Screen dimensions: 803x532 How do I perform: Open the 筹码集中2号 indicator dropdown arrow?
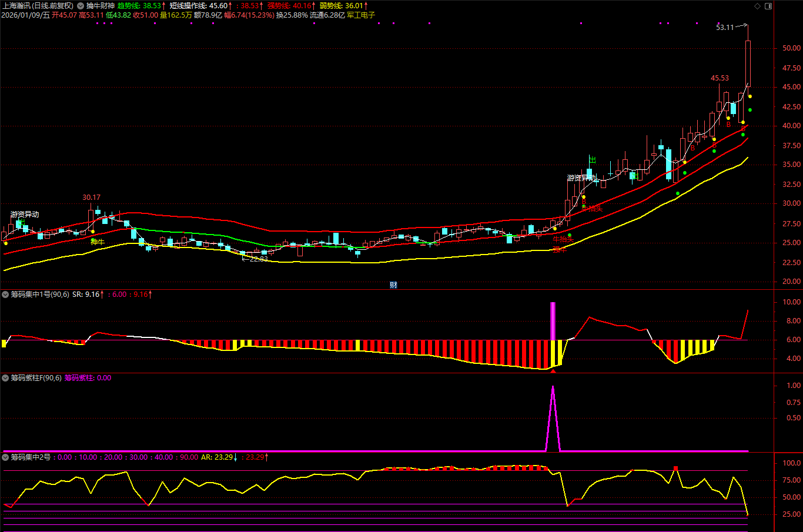[5, 457]
